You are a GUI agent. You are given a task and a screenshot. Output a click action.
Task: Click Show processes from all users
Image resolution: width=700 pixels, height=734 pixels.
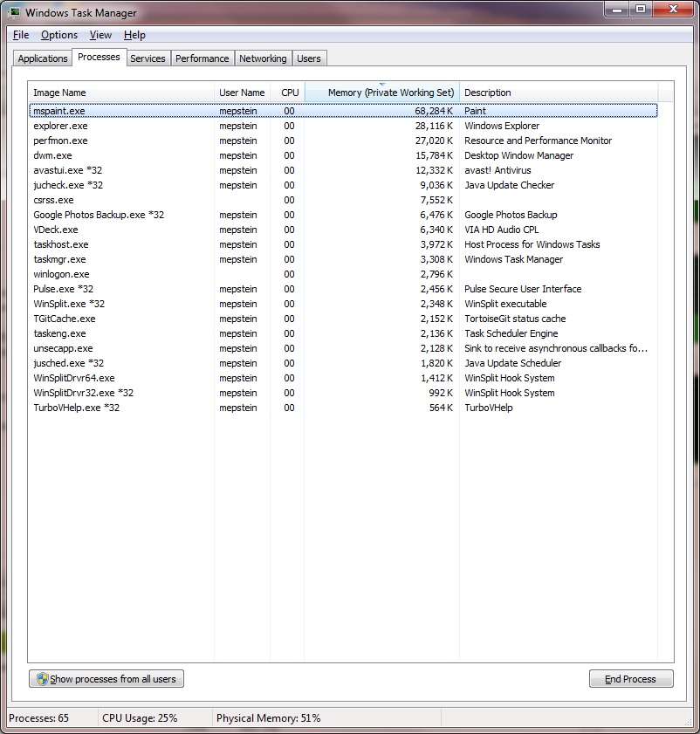coord(106,679)
